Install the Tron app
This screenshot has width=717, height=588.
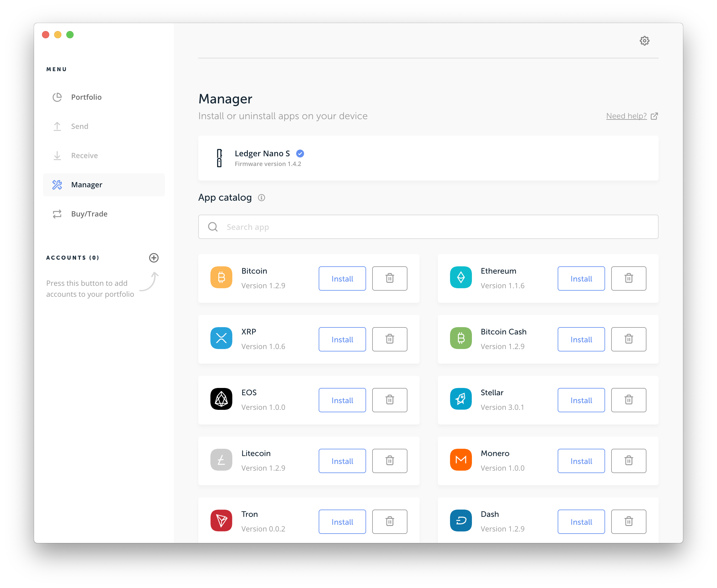coord(342,522)
